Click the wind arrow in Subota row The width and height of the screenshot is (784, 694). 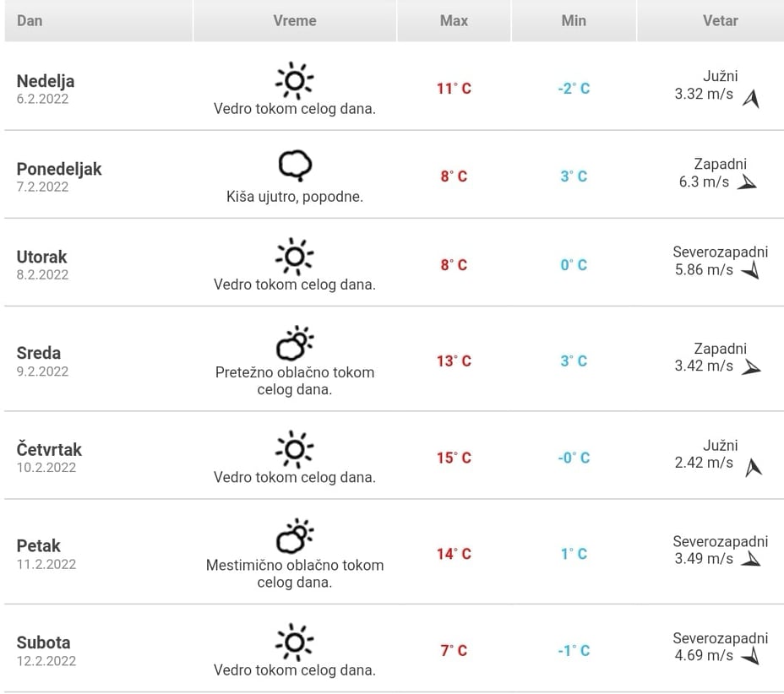tap(750, 656)
